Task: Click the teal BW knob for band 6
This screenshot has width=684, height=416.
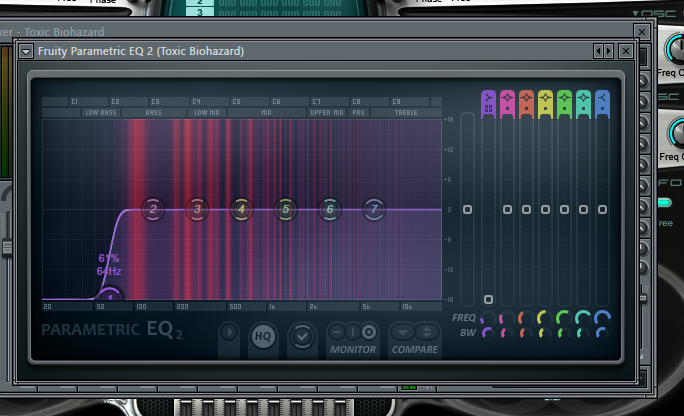Action: [583, 333]
